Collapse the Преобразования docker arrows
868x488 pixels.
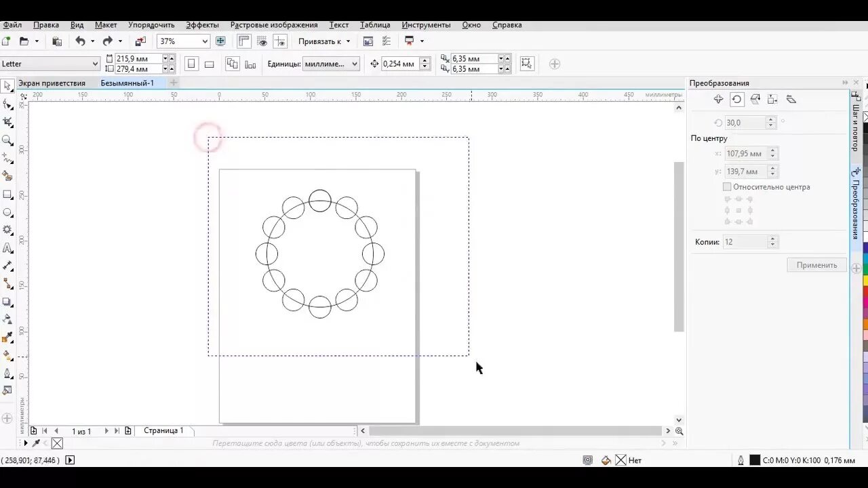845,83
